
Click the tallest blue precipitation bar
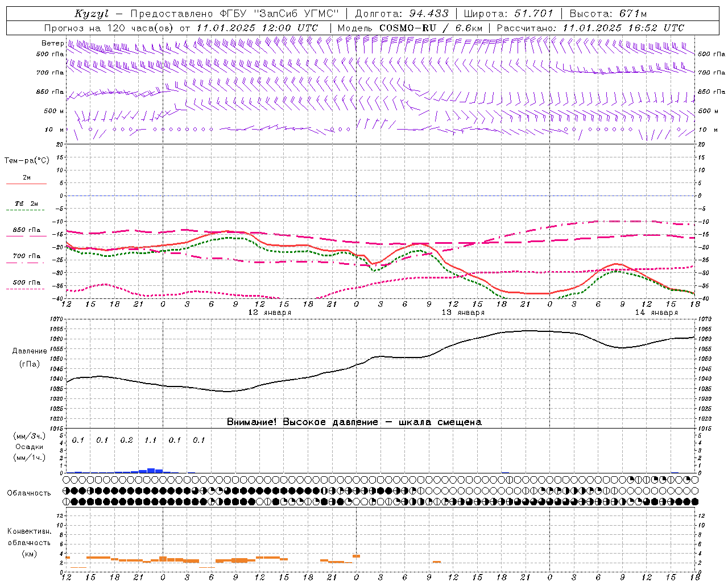151,471
